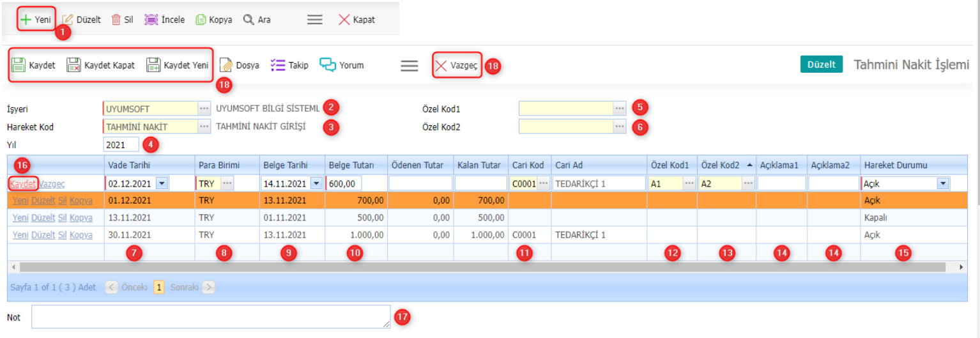Open Belge Tarihi date dropdown in edit row

pos(315,183)
